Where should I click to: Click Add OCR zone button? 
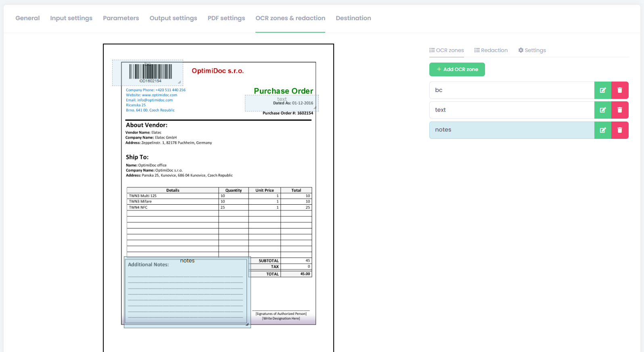tap(457, 69)
